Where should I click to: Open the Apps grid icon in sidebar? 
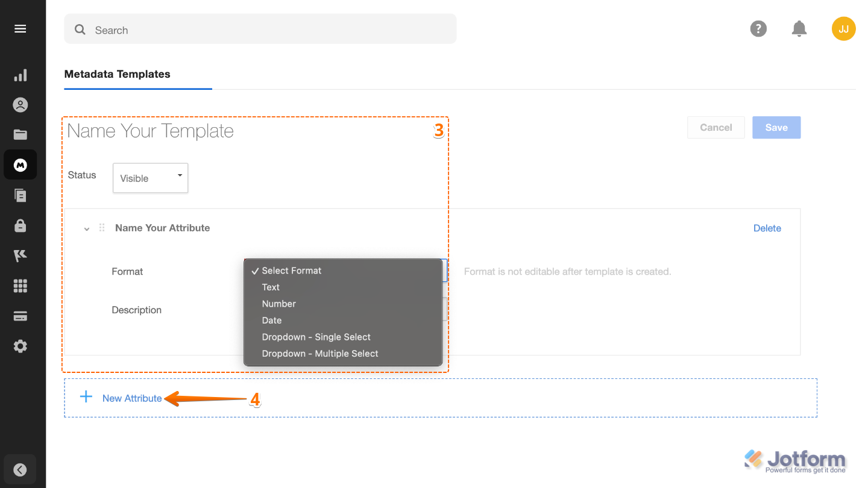[20, 286]
